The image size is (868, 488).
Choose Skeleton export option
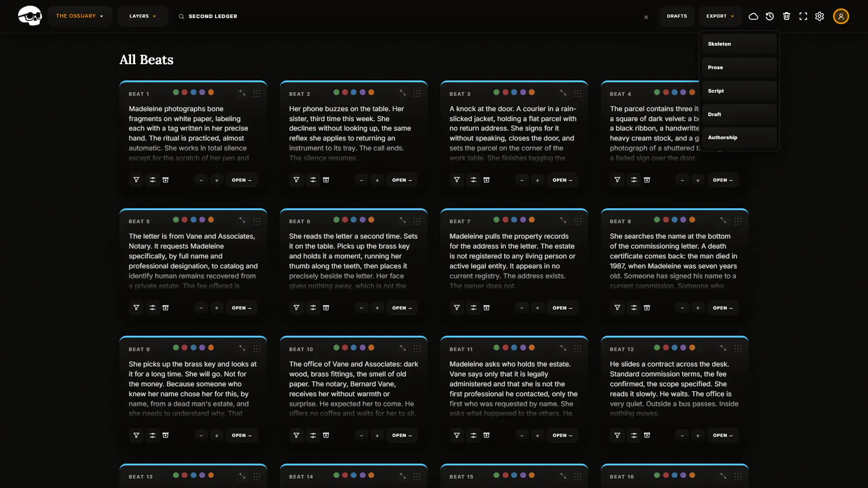pos(739,44)
